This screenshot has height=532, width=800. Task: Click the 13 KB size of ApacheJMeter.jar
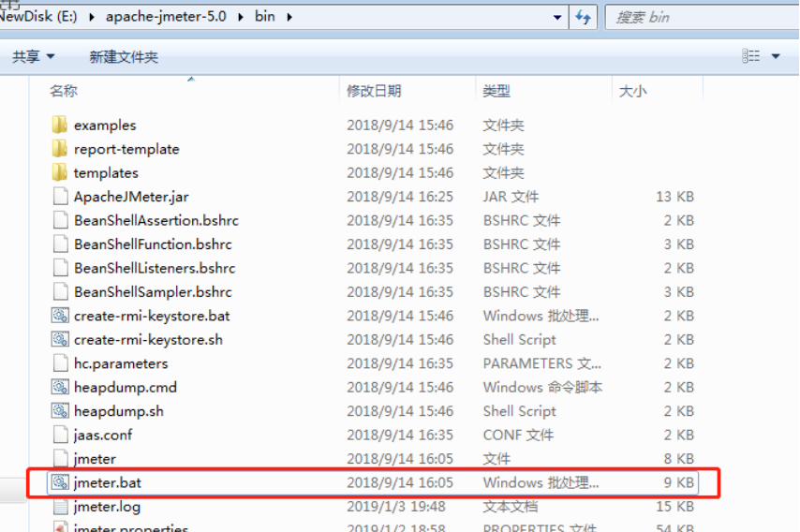tap(674, 197)
